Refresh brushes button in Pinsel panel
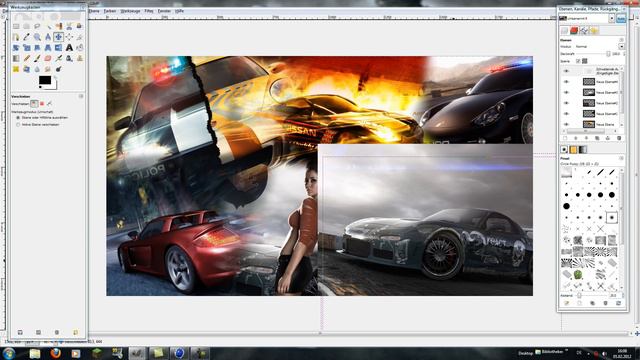 (619, 303)
